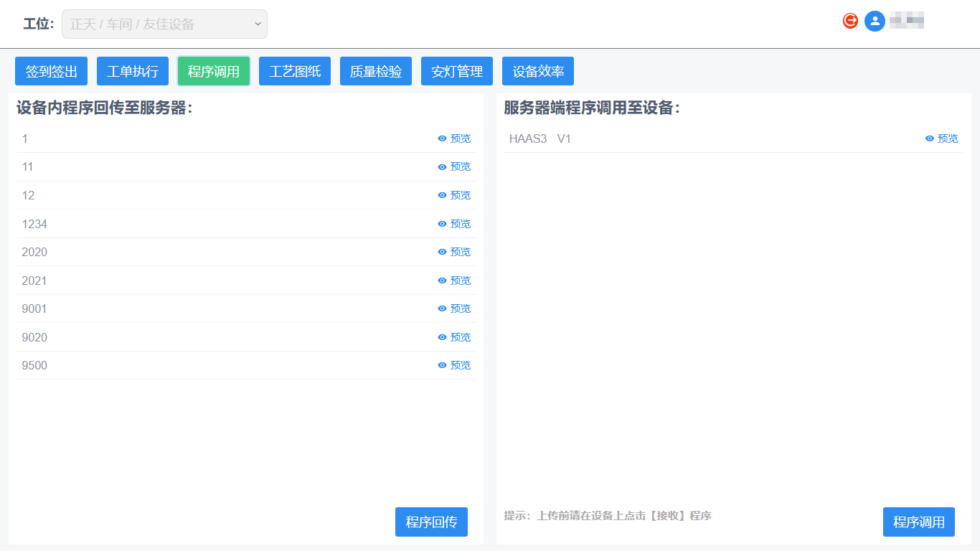Click the red circular G icon
The image size is (980, 551).
click(x=850, y=21)
